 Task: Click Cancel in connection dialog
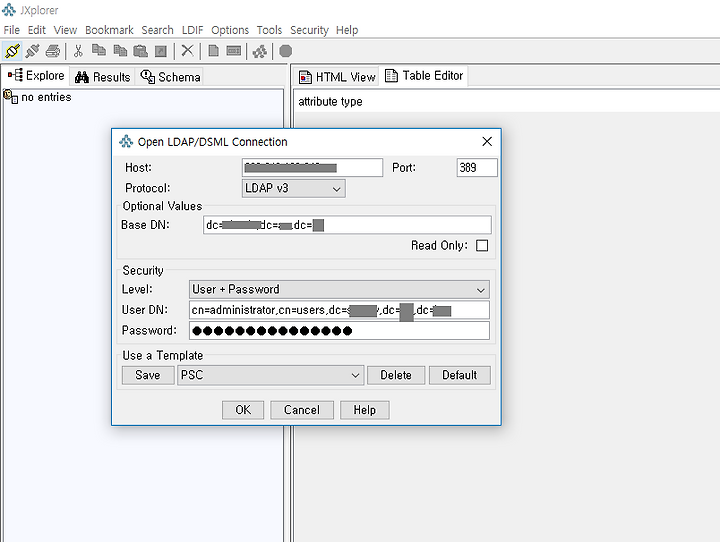(x=302, y=410)
